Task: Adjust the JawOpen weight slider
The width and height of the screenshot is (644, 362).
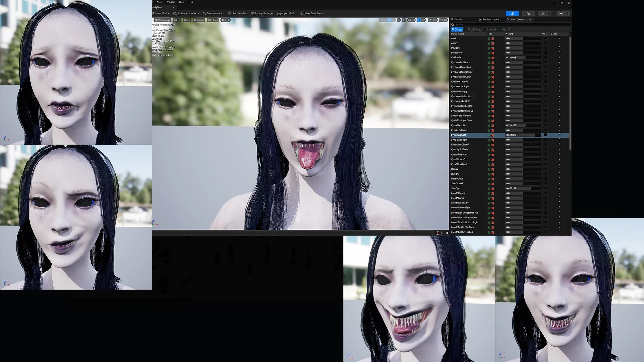Action: tap(523, 188)
